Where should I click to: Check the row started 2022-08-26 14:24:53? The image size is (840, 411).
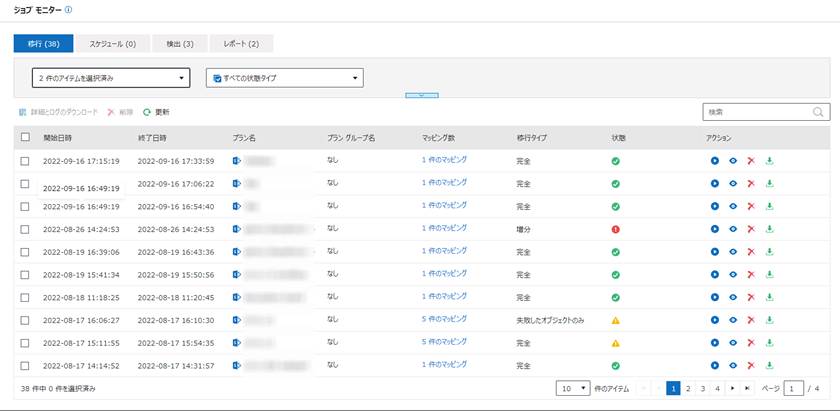25,229
